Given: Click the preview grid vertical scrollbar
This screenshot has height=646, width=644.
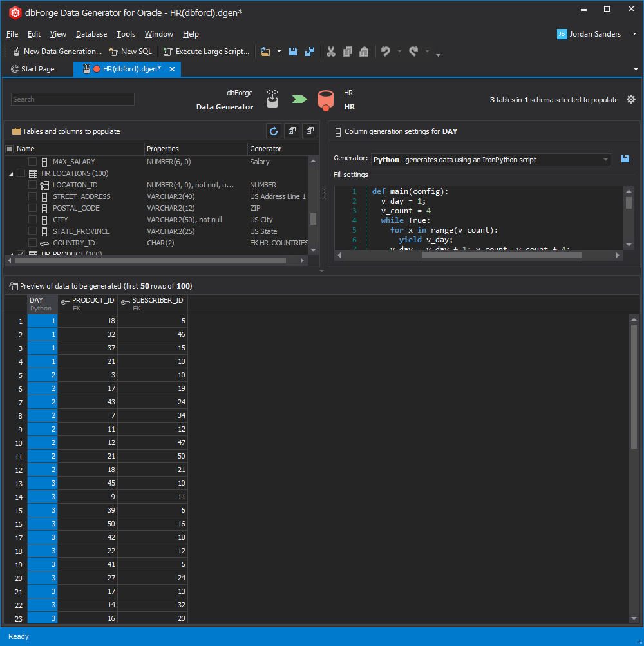Looking at the screenshot, I should point(634,386).
